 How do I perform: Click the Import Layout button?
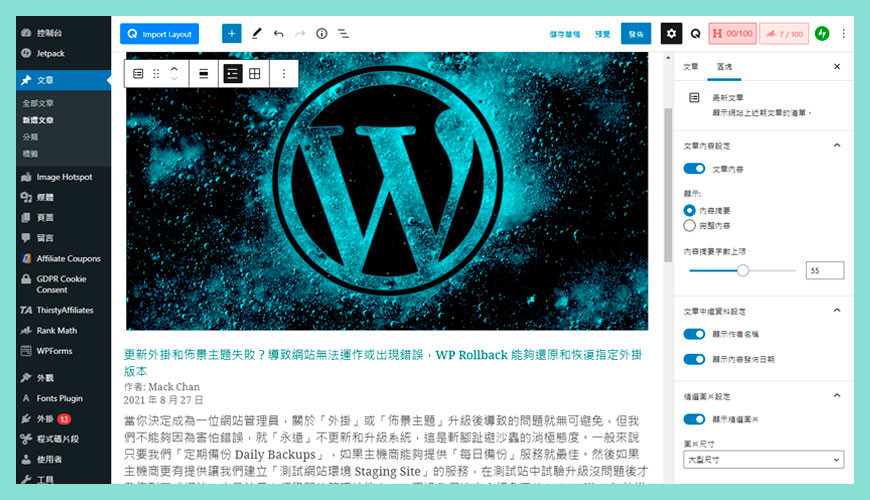pos(159,34)
